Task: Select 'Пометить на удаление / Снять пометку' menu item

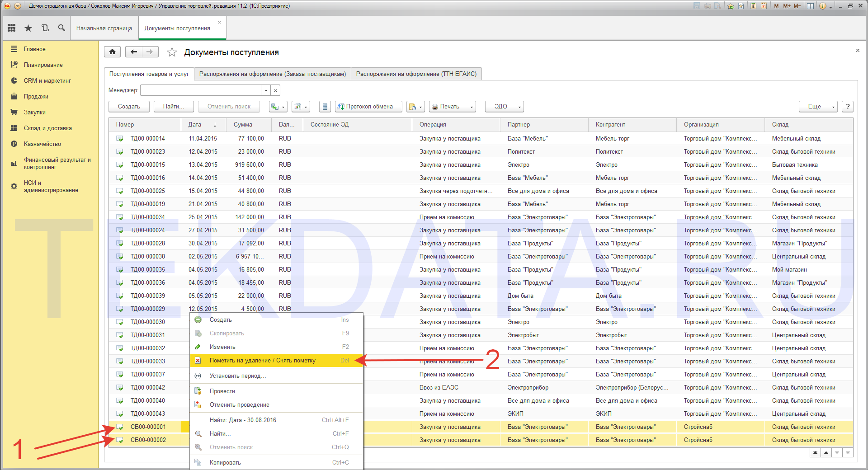Action: point(262,361)
